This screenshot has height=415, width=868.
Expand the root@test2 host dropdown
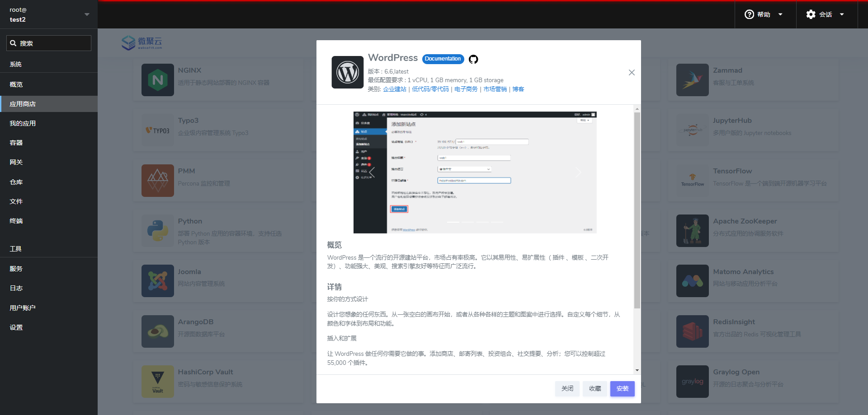click(x=87, y=14)
